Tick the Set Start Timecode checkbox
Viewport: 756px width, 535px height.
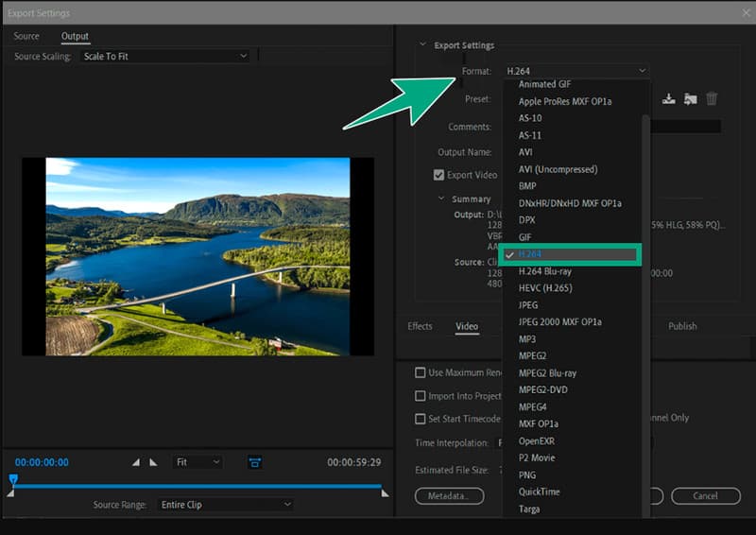421,419
